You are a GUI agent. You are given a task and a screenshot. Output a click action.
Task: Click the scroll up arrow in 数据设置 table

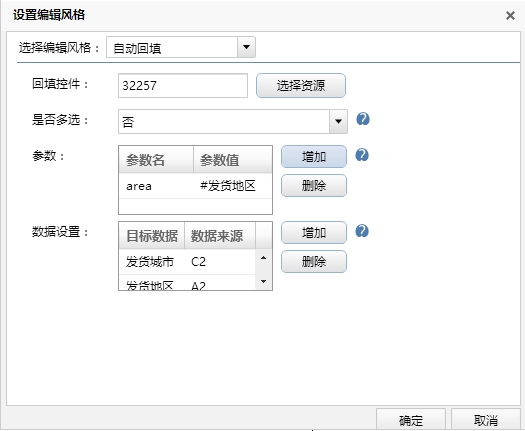(264, 258)
